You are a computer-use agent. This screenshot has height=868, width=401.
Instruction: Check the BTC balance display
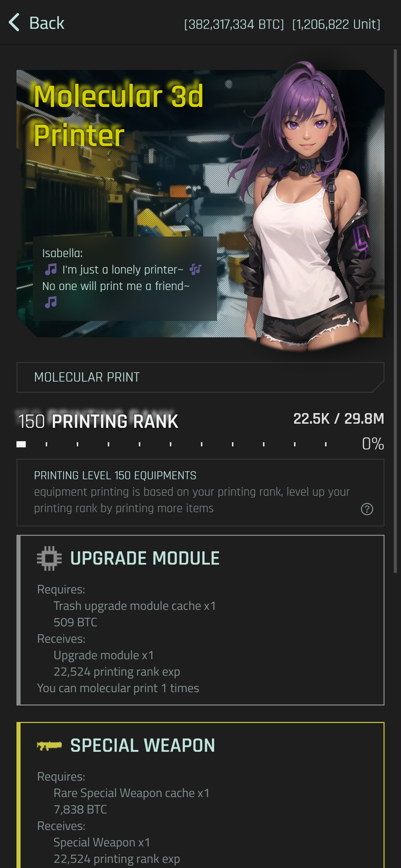pos(234,24)
